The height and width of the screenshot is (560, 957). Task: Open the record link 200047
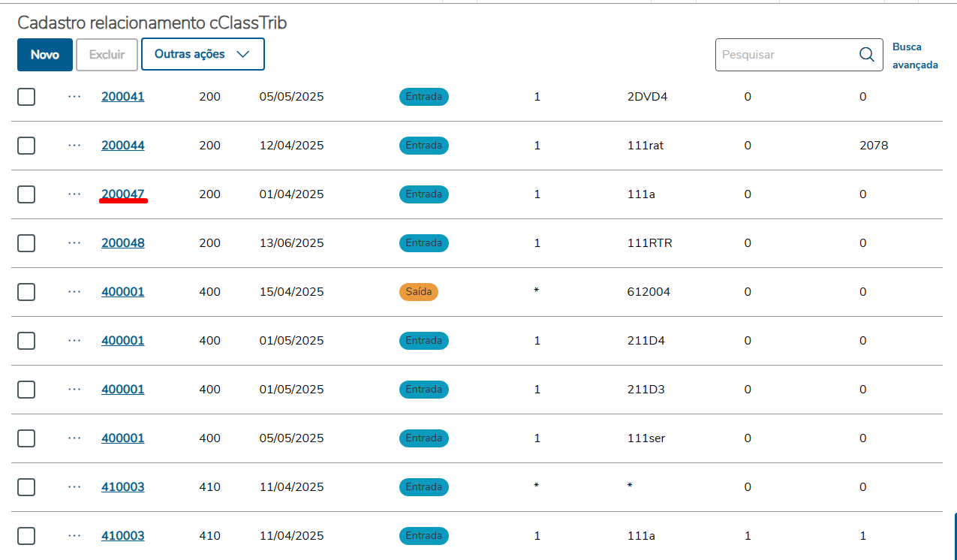pyautogui.click(x=123, y=194)
